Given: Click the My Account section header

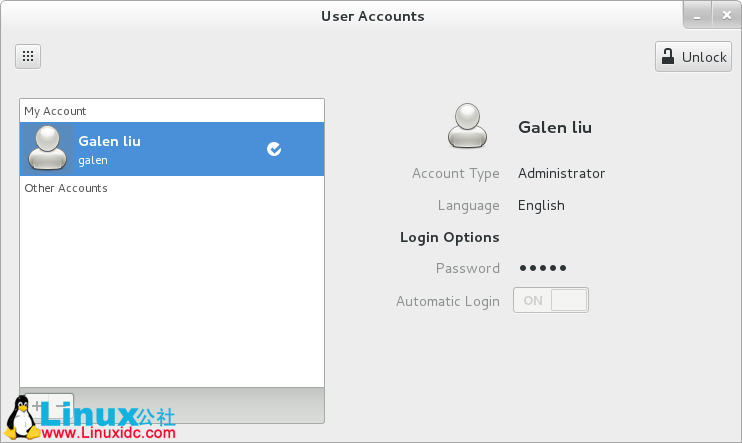Looking at the screenshot, I should (x=56, y=111).
